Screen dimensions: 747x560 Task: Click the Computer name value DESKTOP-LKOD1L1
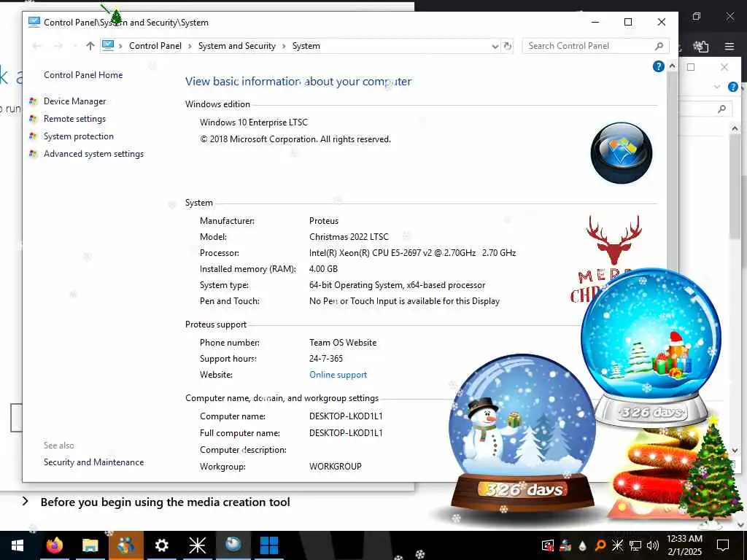(x=346, y=416)
